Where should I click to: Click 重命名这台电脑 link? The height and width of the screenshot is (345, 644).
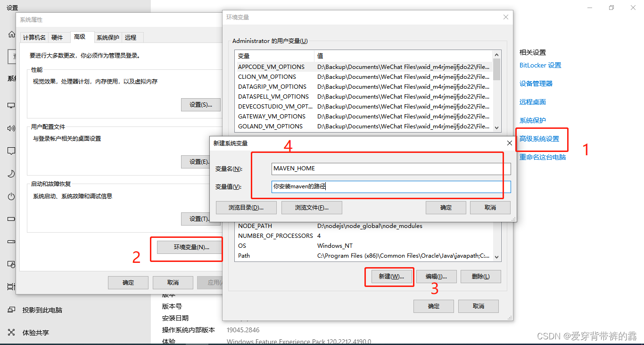coord(543,157)
